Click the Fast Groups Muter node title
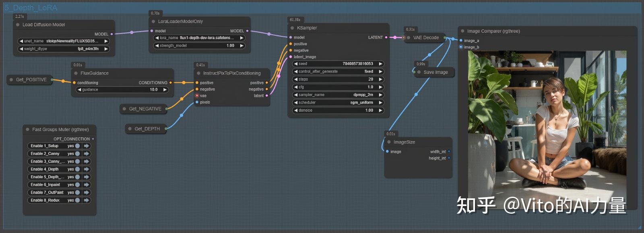Image resolution: width=644 pixels, height=233 pixels. click(x=60, y=129)
